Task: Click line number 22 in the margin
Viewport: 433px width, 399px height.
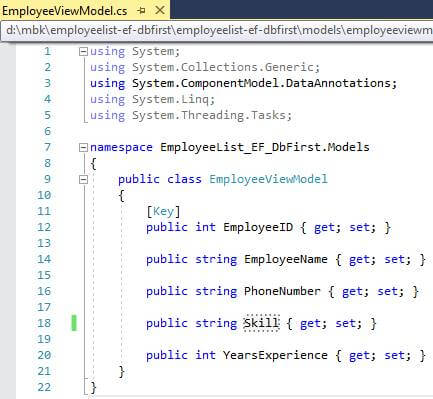Action: (44, 387)
